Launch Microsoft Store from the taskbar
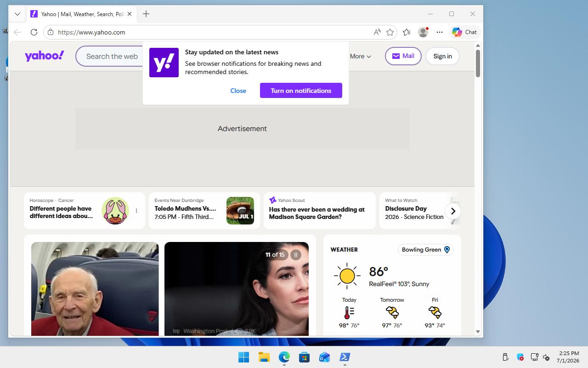This screenshot has height=368, width=588. [x=304, y=357]
